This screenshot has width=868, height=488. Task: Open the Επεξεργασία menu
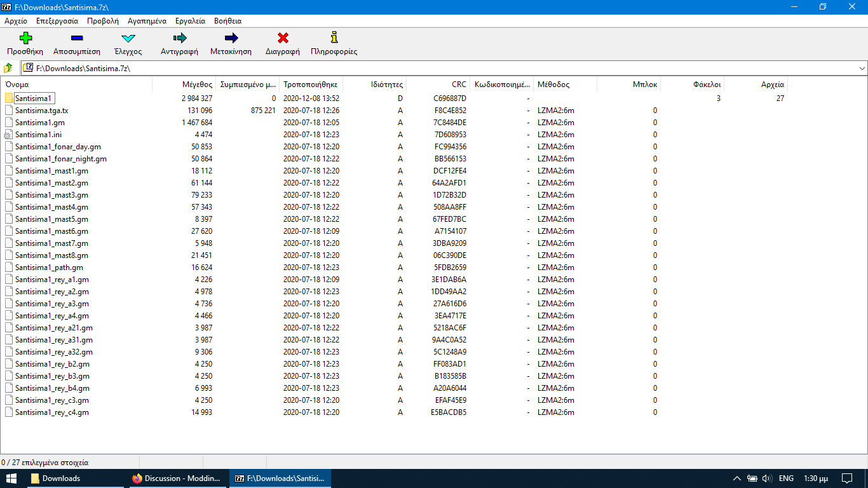[57, 21]
